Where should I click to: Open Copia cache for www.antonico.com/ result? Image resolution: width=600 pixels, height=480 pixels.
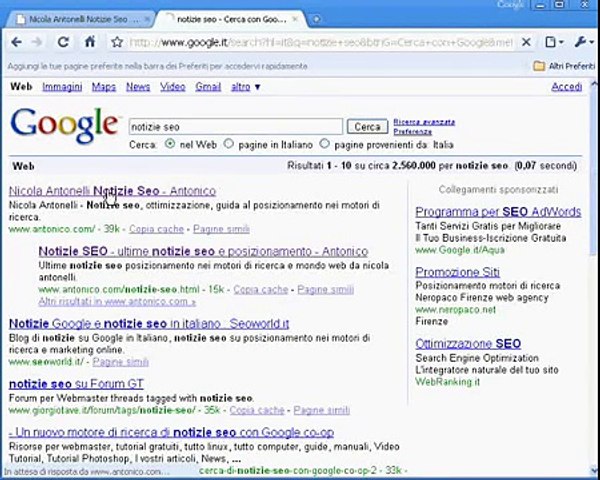(156, 229)
